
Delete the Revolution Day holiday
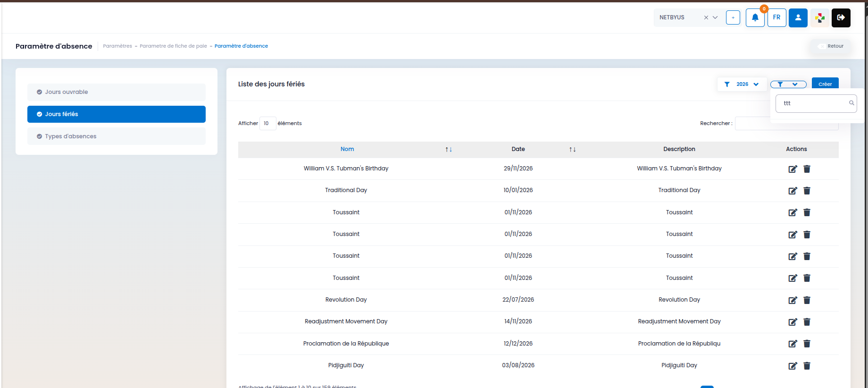click(807, 300)
